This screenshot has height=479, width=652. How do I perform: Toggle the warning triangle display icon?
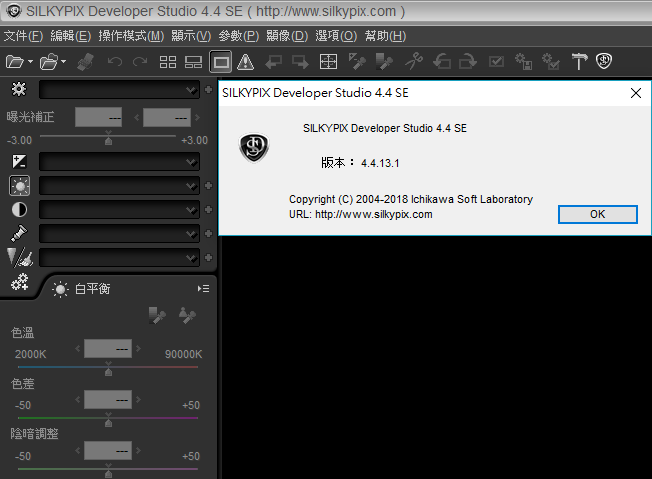tap(246, 62)
